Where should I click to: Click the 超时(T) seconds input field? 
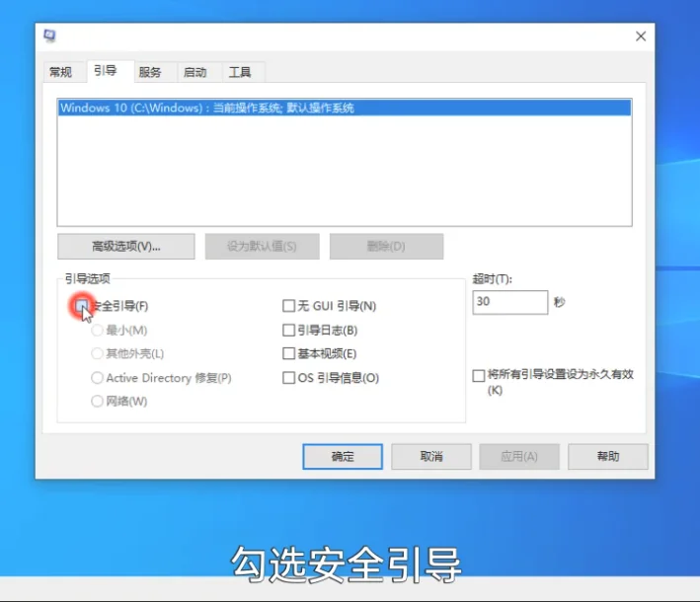[509, 302]
